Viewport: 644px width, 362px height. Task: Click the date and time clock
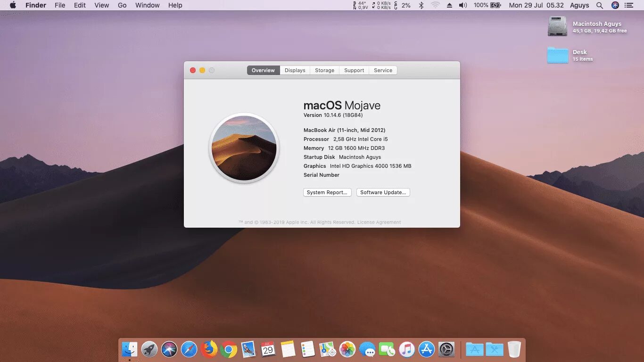[537, 5]
